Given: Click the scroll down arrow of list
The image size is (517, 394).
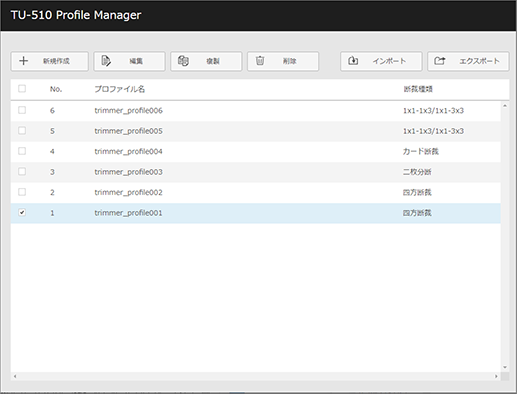Looking at the screenshot, I should pos(505,367).
